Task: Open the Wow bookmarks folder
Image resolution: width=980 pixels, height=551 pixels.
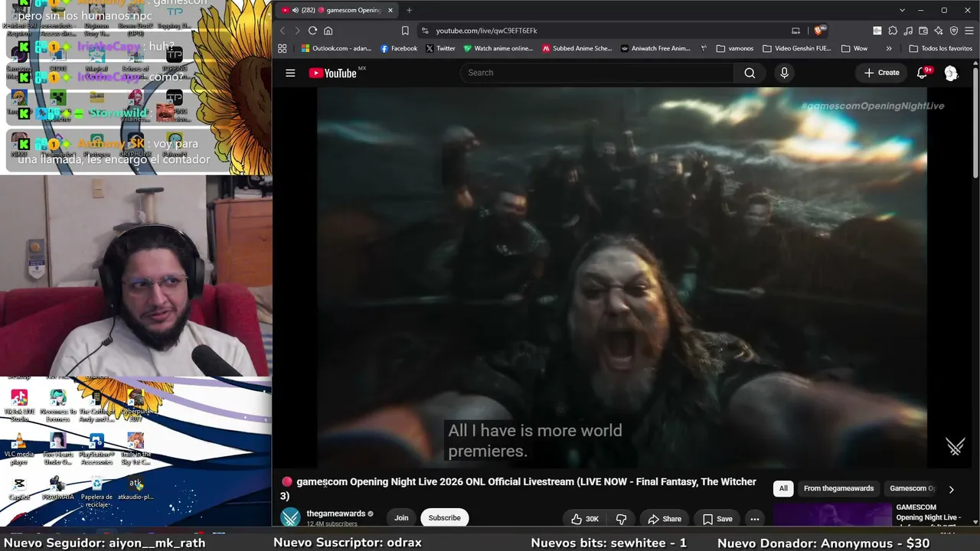Action: (854, 48)
